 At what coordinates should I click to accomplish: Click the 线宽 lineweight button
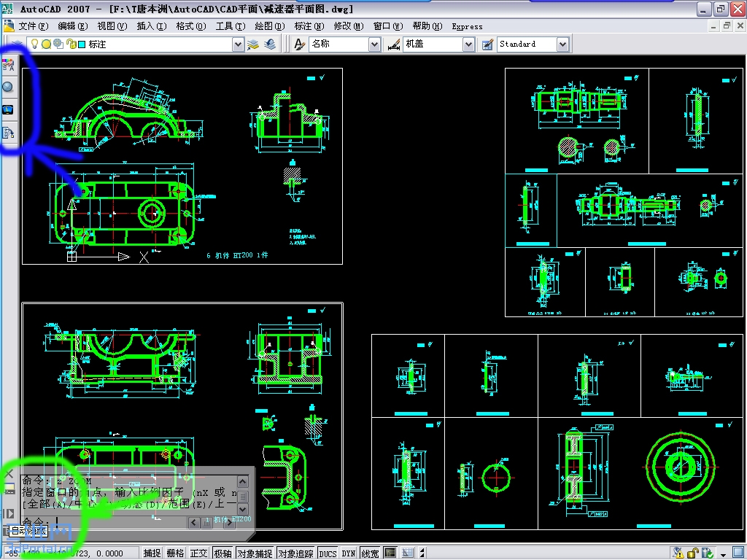click(371, 553)
